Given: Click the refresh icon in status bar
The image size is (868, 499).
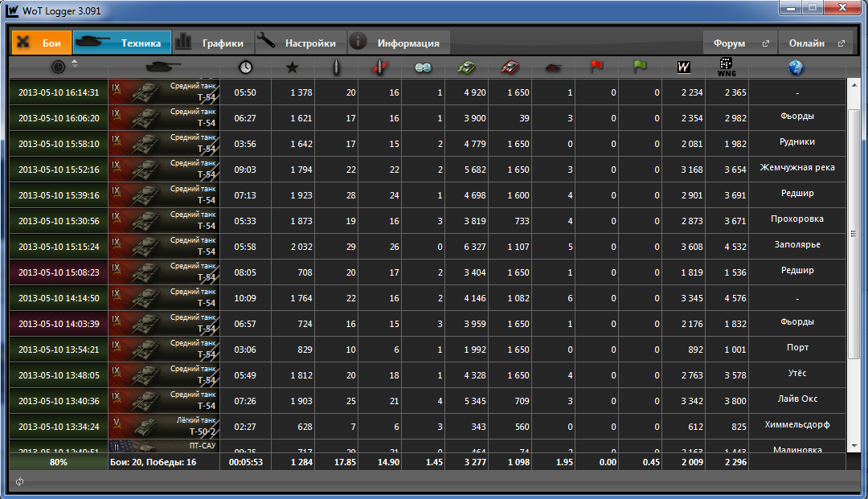Looking at the screenshot, I should coord(19,482).
